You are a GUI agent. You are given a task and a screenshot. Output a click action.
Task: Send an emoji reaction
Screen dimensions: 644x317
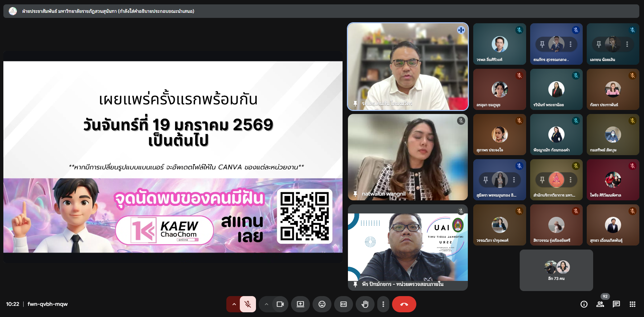point(322,304)
